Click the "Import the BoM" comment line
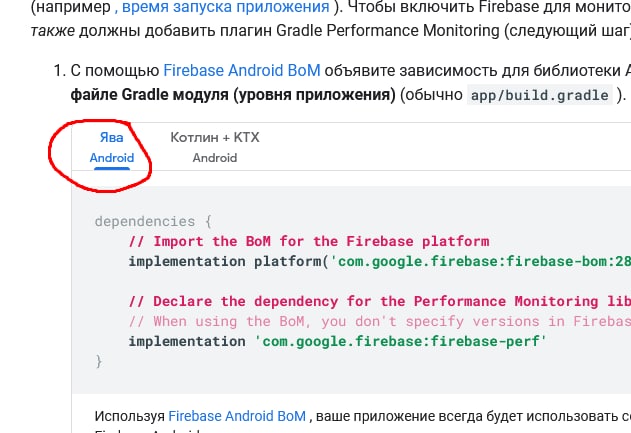 pyautogui.click(x=308, y=241)
